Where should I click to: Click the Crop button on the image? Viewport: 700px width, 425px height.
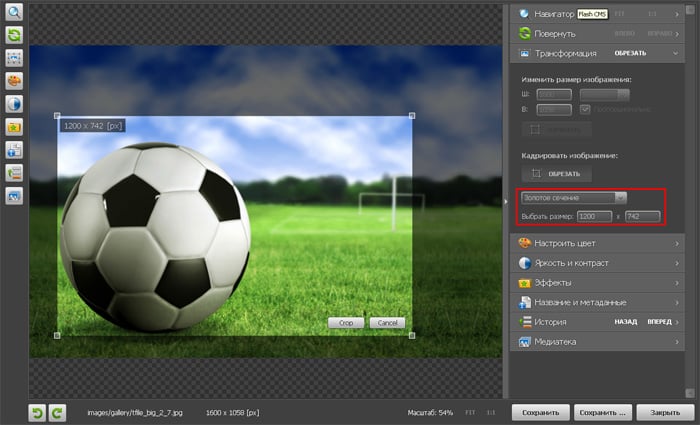pyautogui.click(x=346, y=323)
